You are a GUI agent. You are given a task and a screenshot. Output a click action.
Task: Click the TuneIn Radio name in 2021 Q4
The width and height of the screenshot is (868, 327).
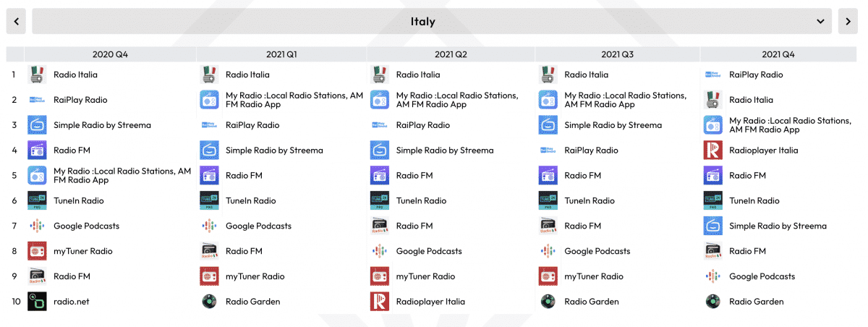tap(754, 200)
